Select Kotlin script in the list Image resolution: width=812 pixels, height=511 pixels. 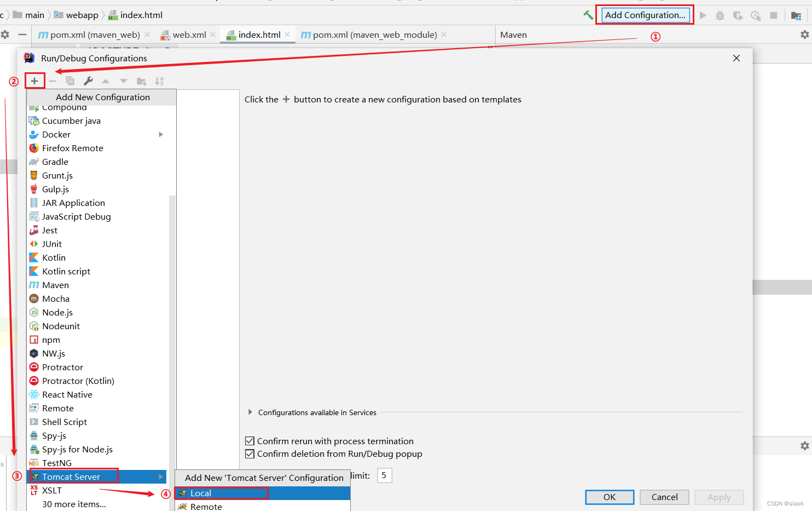point(97,271)
